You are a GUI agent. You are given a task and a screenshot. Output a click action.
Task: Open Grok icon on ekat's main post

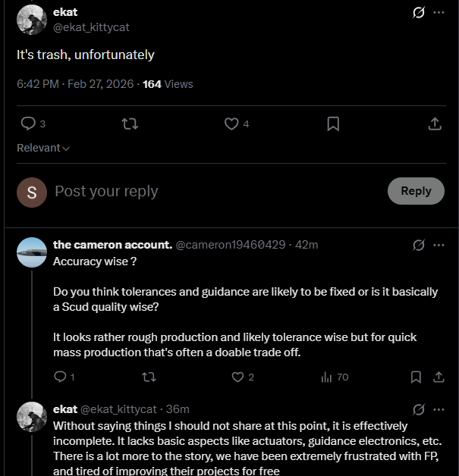(418, 12)
